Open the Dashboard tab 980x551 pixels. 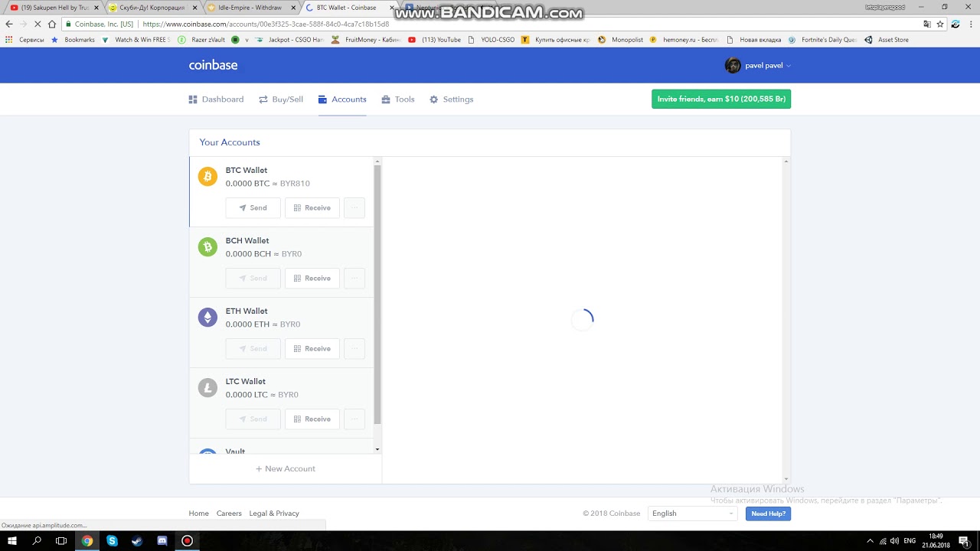(216, 99)
